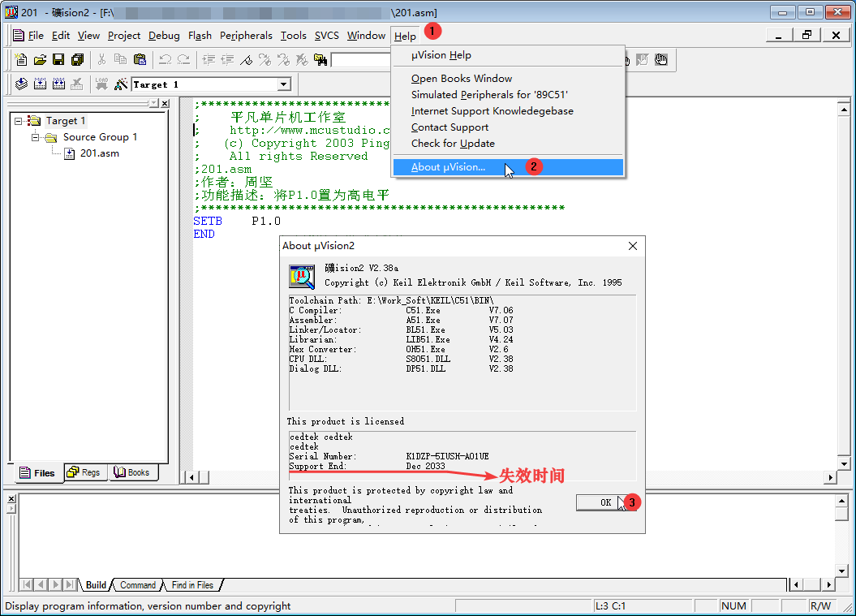Click the find text input field in toolbar

pos(361,59)
